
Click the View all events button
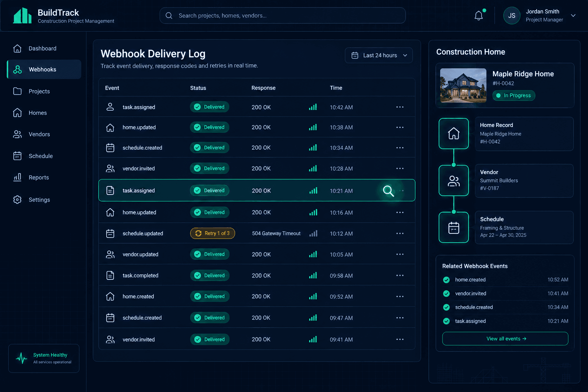tap(505, 339)
